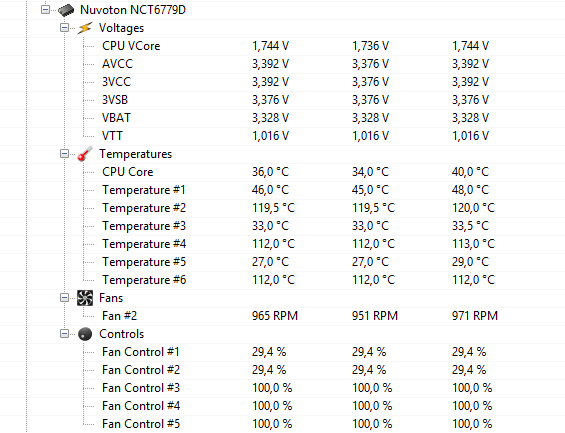The height and width of the screenshot is (433, 565).
Task: Select the Temperature #6 row
Action: point(282,280)
